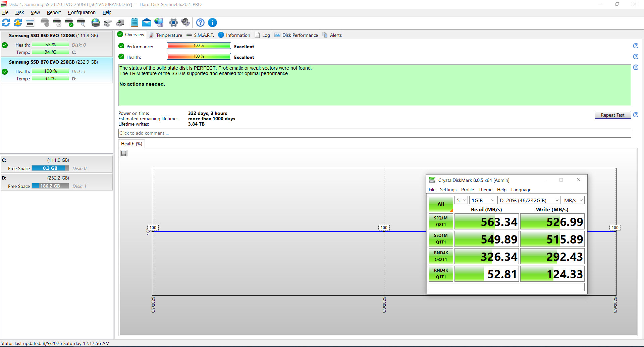Click the refresh icon with warning sign
The width and height of the screenshot is (644, 347).
18,23
